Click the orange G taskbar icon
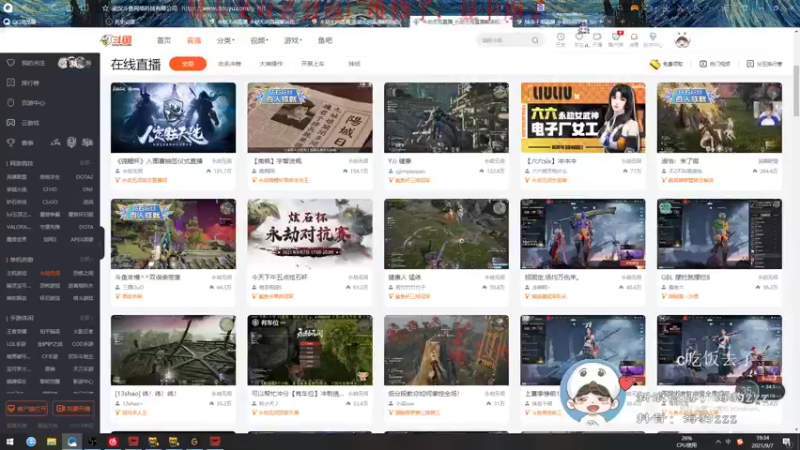Viewport: 800px width, 450px height. [x=194, y=441]
